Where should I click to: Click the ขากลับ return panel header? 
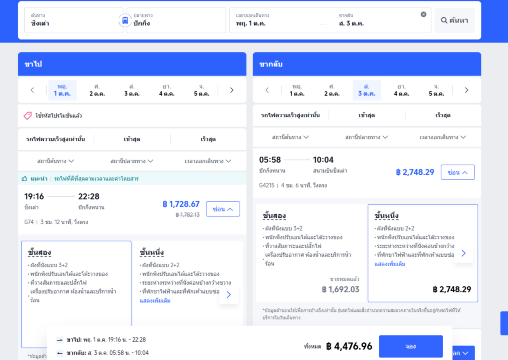coord(367,64)
